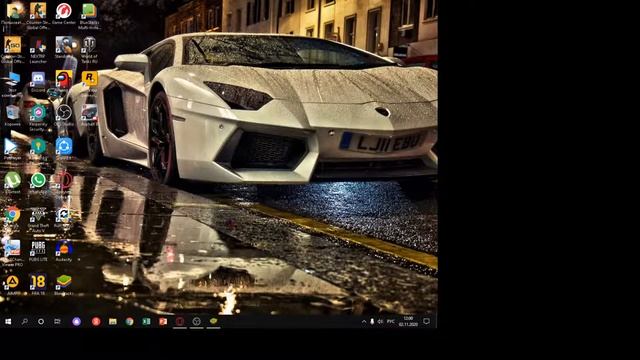Open the Action Center notifications icon
Screen dimensions: 640x360
[x=427, y=322]
